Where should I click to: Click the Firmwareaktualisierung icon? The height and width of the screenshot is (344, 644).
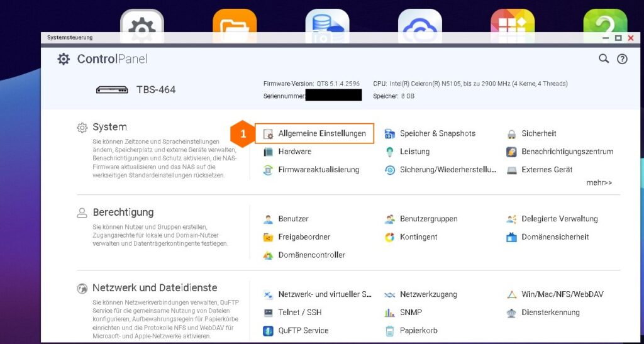pyautogui.click(x=268, y=170)
